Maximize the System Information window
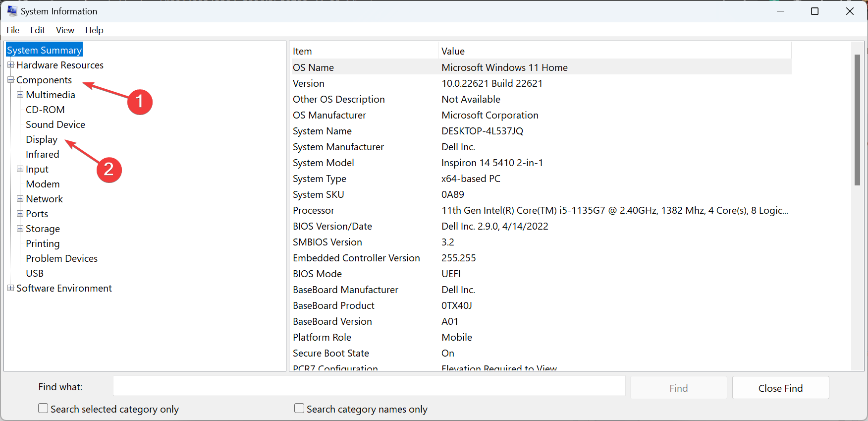 pos(814,11)
